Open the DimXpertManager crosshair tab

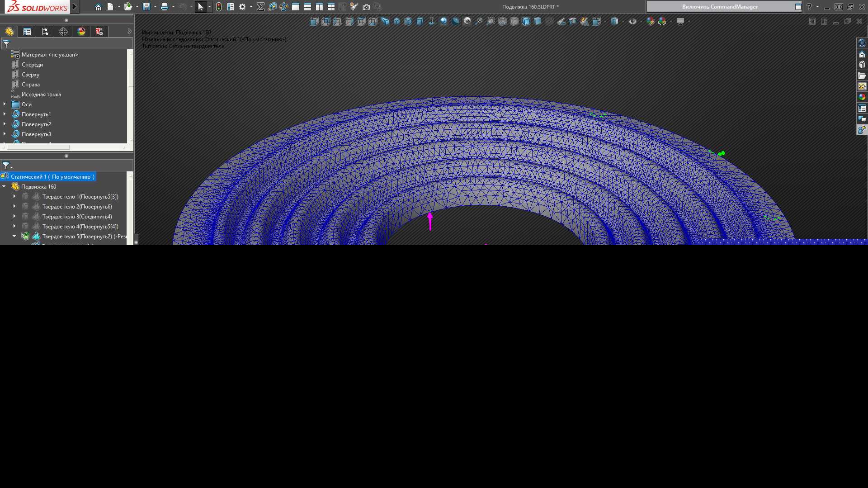pyautogui.click(x=63, y=31)
